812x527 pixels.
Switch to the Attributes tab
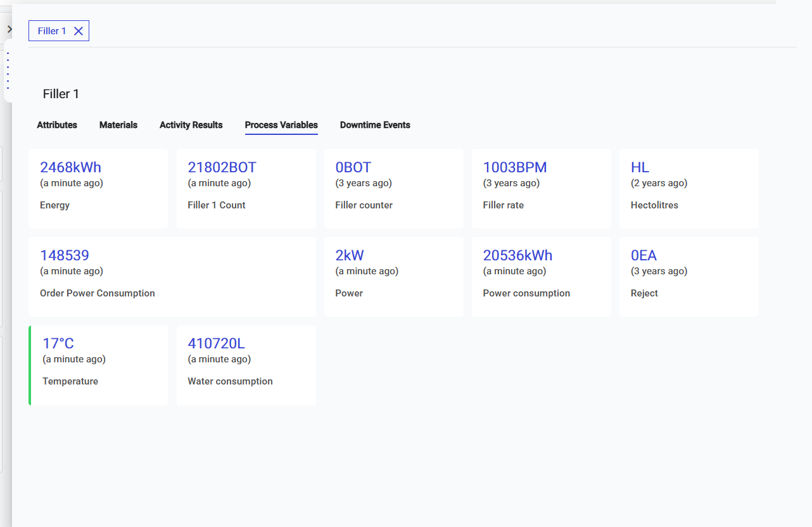pos(57,125)
